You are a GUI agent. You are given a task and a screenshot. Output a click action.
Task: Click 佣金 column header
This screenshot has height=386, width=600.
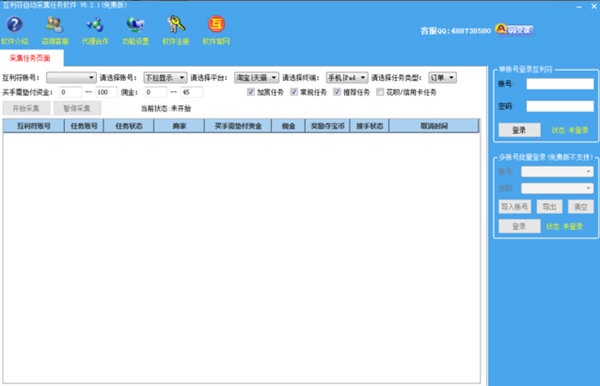(x=288, y=126)
